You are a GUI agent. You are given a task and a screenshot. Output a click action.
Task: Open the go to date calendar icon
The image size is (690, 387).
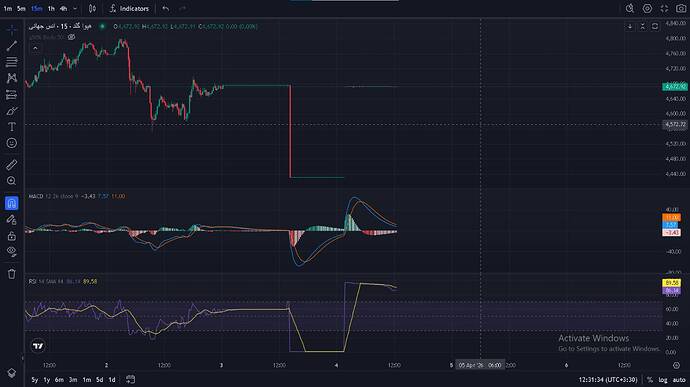click(130, 379)
